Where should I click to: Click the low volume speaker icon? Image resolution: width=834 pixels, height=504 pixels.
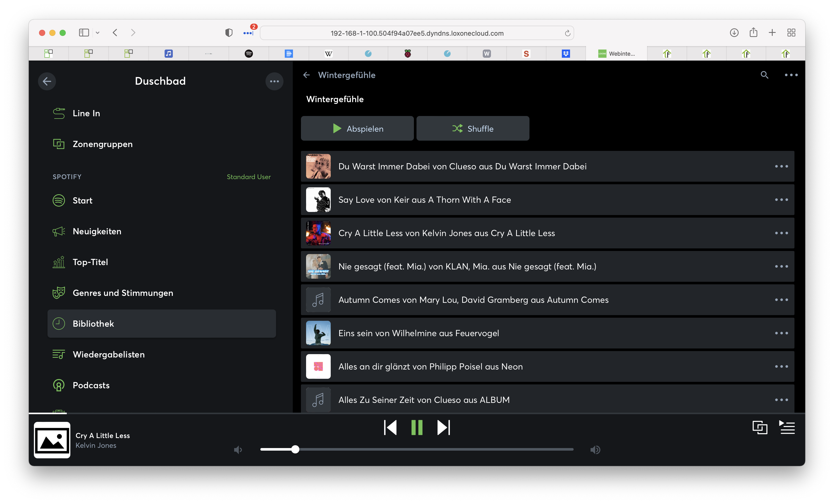pos(238,450)
